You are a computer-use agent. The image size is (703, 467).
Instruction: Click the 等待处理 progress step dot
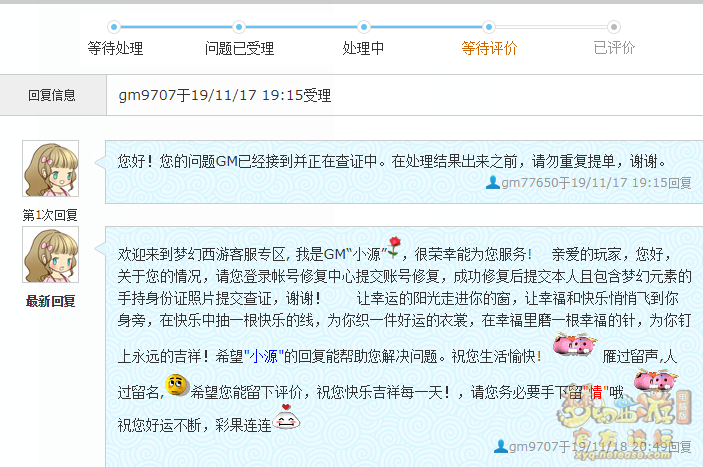pos(114,27)
